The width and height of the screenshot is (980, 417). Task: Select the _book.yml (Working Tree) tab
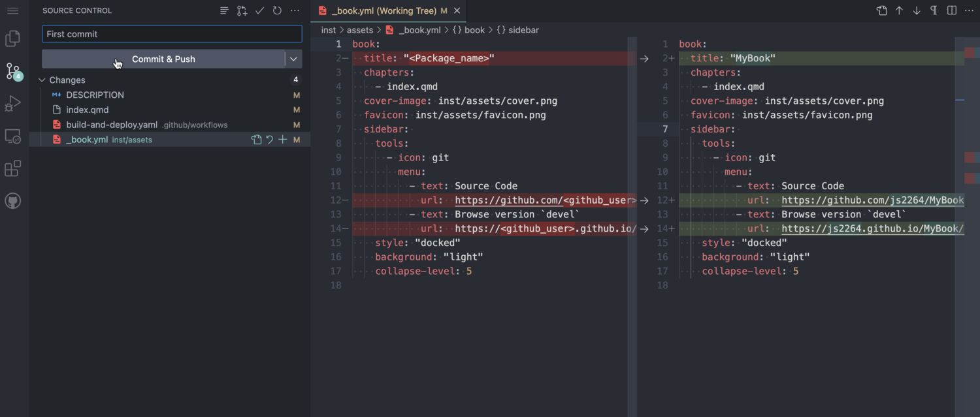tap(384, 10)
